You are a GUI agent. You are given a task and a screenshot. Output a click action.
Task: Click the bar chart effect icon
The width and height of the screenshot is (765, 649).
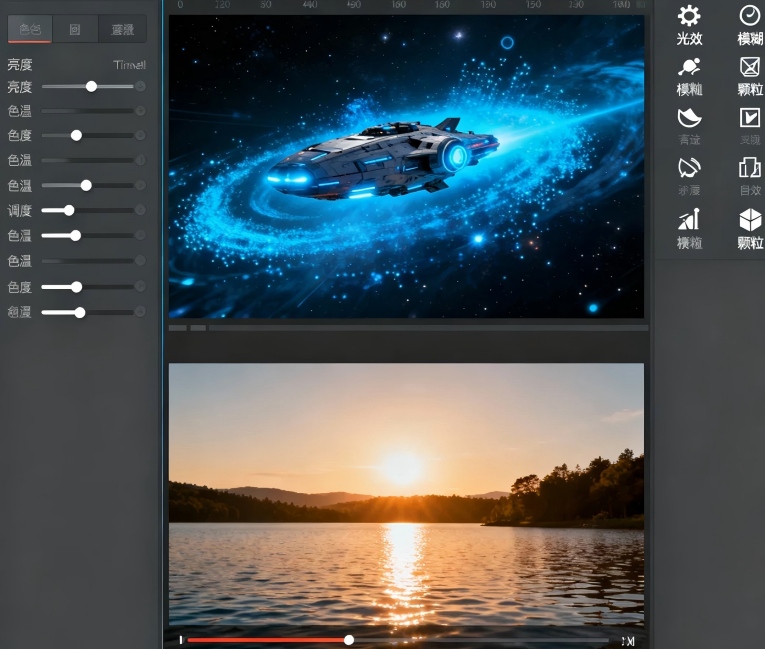coord(689,220)
